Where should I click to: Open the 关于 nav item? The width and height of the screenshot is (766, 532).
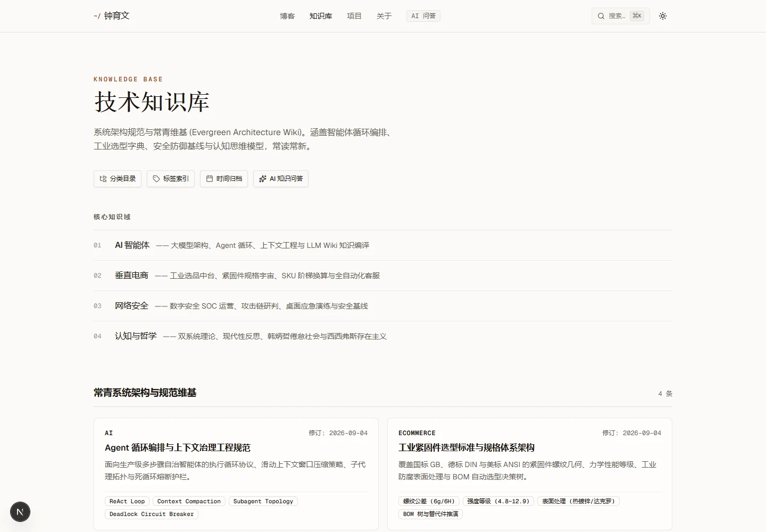[384, 16]
